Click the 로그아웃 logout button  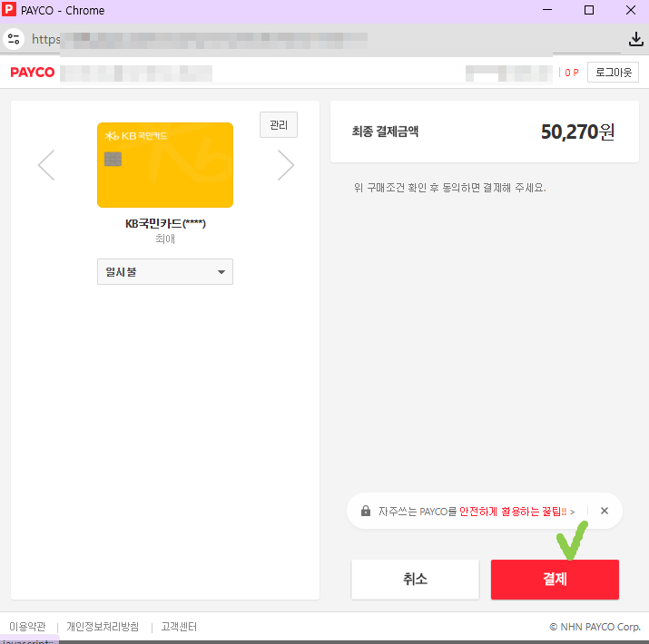(x=613, y=73)
